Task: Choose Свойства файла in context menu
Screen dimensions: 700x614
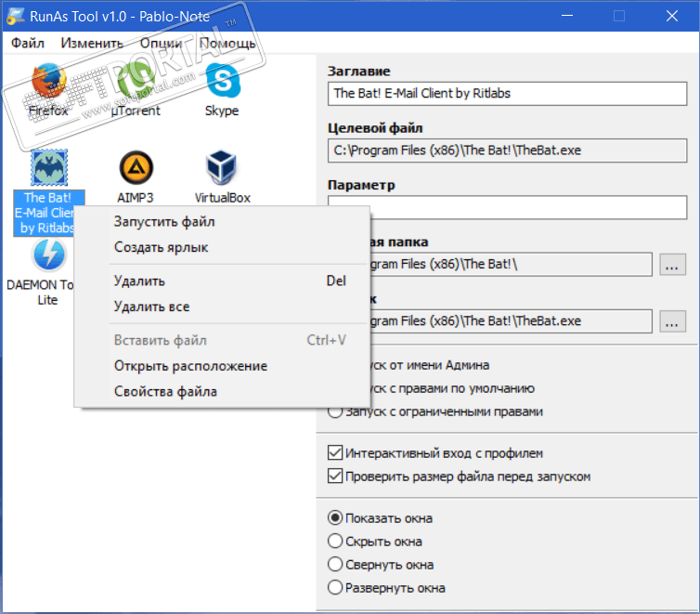Action: (222, 391)
